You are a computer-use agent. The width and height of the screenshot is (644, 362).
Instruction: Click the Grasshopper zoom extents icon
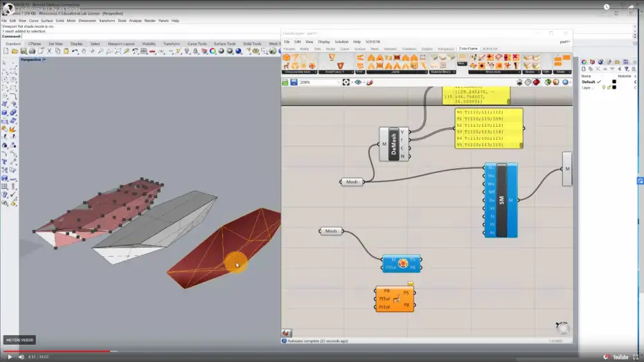point(346,82)
